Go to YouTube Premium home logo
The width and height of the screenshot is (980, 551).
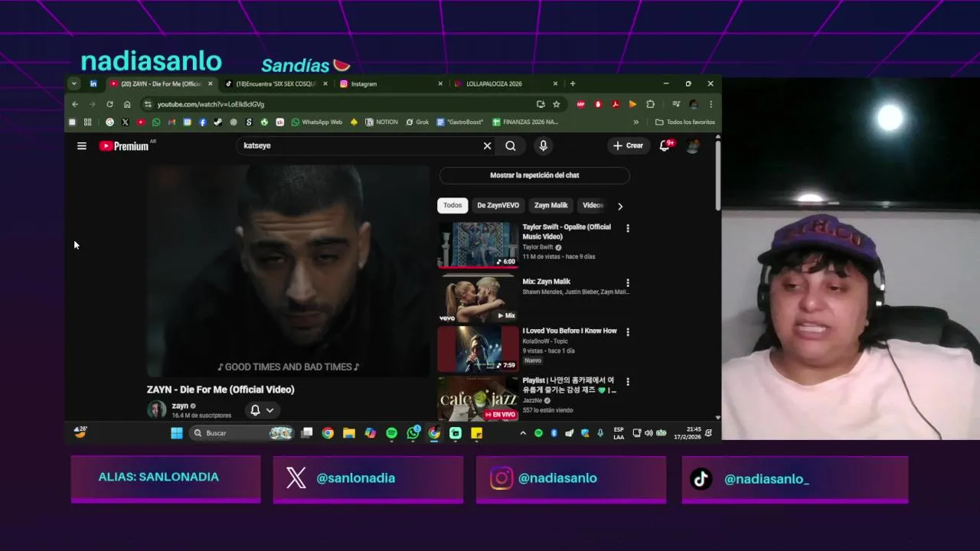(x=126, y=145)
